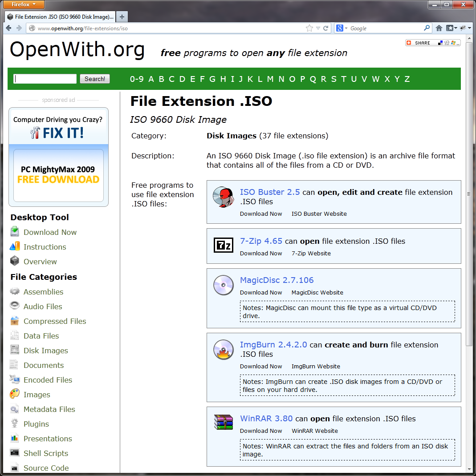
Task: Expand the URL history dropdown arrow
Action: click(x=318, y=28)
